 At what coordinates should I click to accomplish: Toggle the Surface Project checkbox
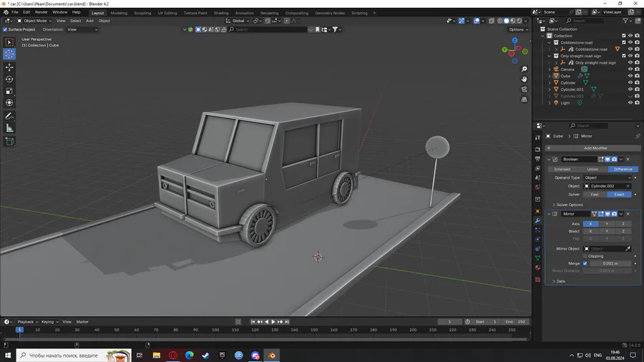coord(5,29)
